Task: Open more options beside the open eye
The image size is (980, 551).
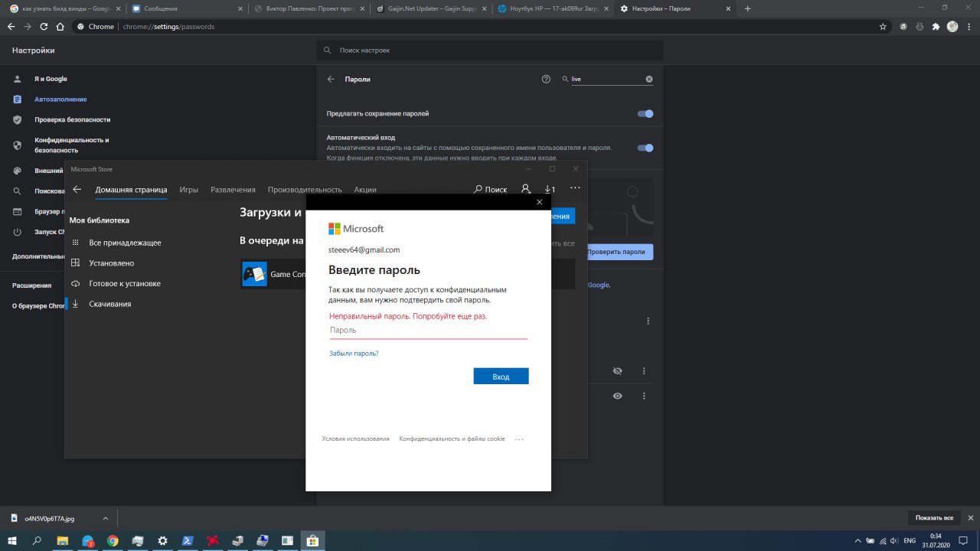Action: click(644, 396)
